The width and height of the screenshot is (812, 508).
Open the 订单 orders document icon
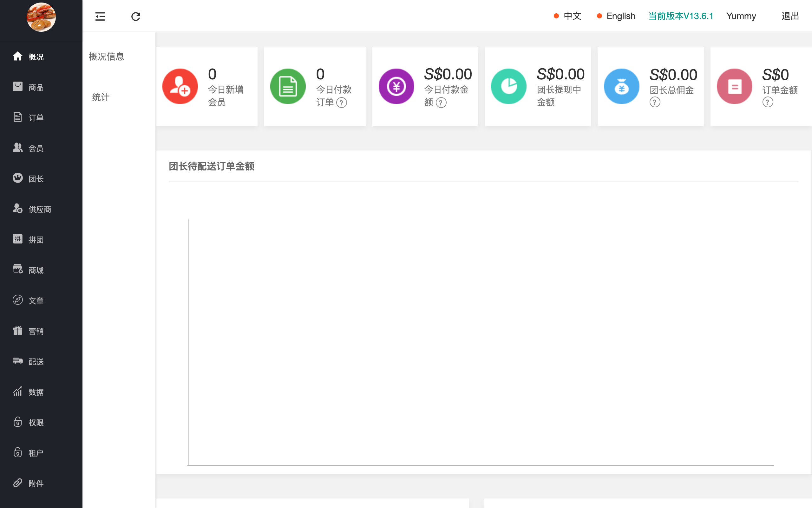pos(18,117)
